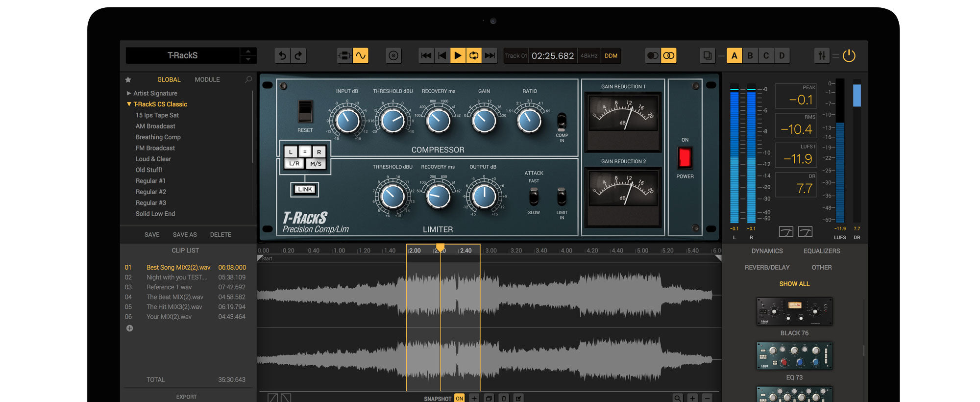Add a clip with plus icon

tap(129, 328)
